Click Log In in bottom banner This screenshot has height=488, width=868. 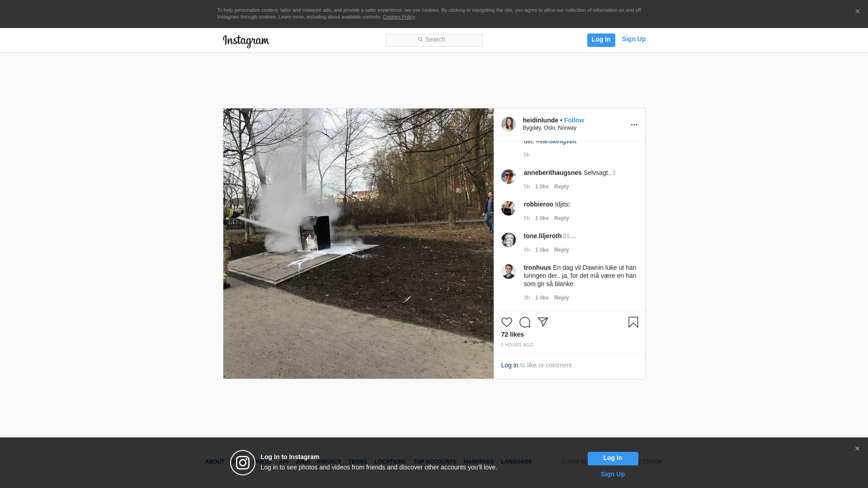(x=613, y=459)
